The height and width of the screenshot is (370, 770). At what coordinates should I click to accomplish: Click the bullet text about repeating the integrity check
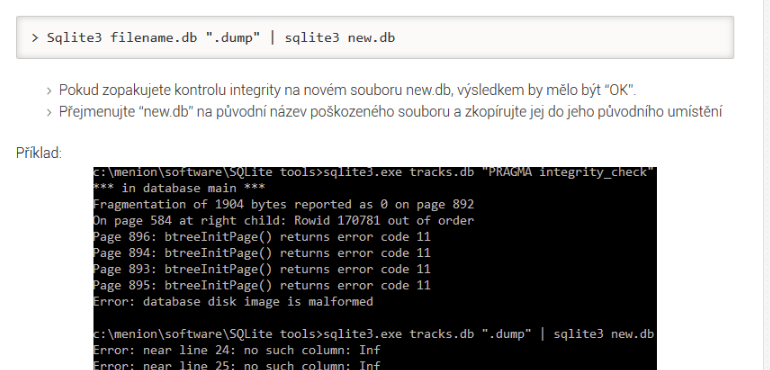348,90
